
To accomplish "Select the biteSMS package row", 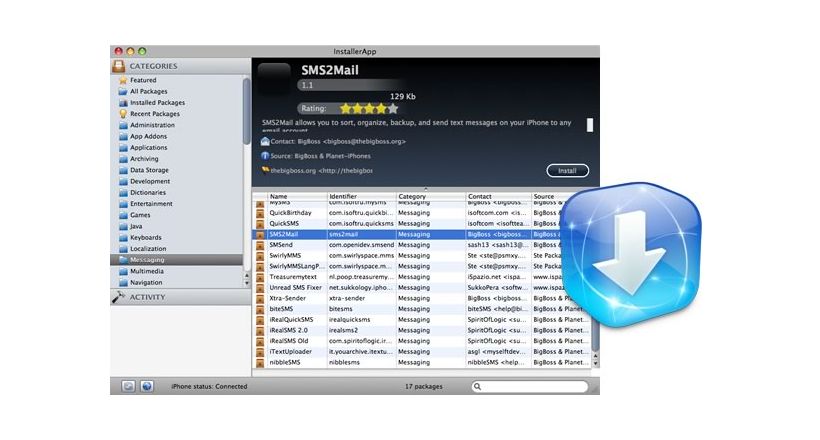I will point(422,309).
